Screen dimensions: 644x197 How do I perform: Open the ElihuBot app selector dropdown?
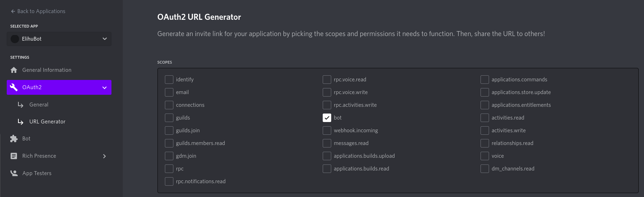click(x=104, y=39)
